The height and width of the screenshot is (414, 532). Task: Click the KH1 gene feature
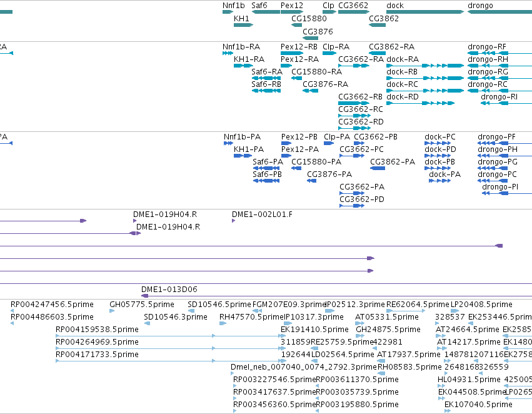(244, 25)
